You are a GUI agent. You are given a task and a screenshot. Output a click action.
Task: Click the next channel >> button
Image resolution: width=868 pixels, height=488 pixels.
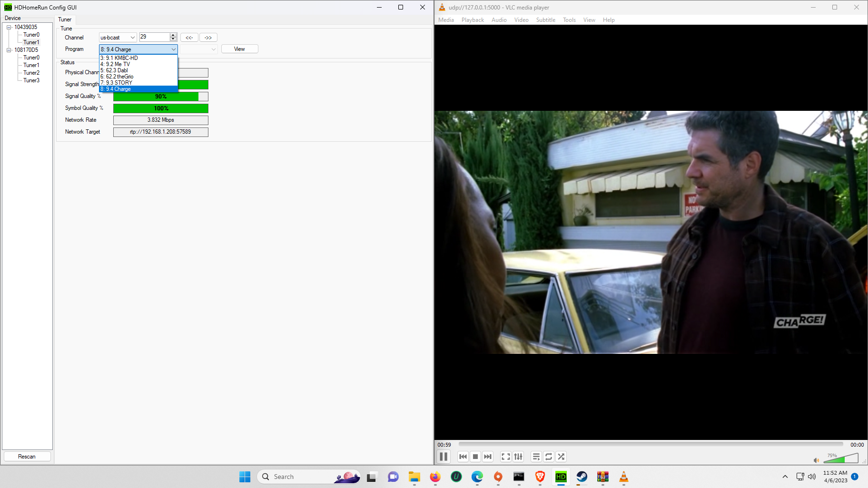(208, 38)
